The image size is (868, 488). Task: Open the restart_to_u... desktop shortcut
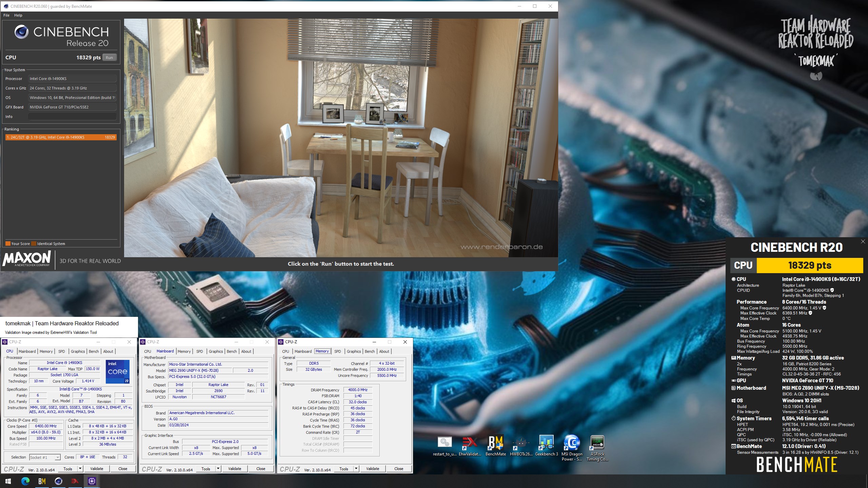(x=445, y=446)
